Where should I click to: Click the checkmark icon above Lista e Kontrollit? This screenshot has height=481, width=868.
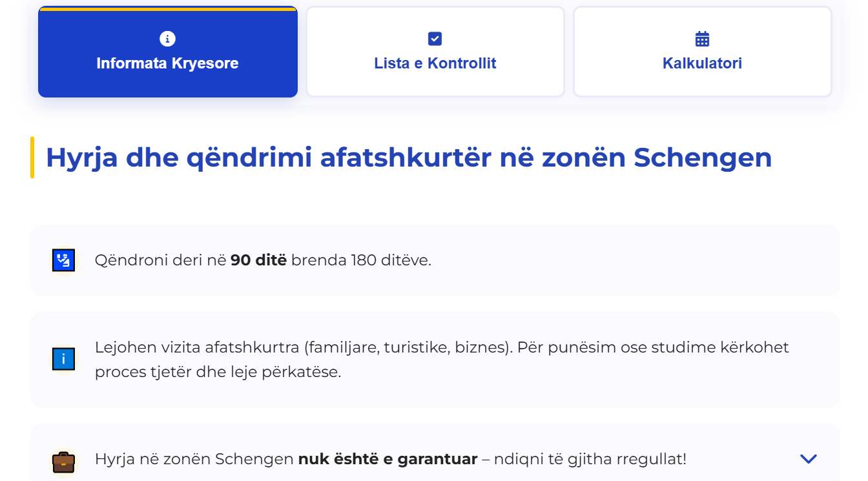tap(435, 39)
